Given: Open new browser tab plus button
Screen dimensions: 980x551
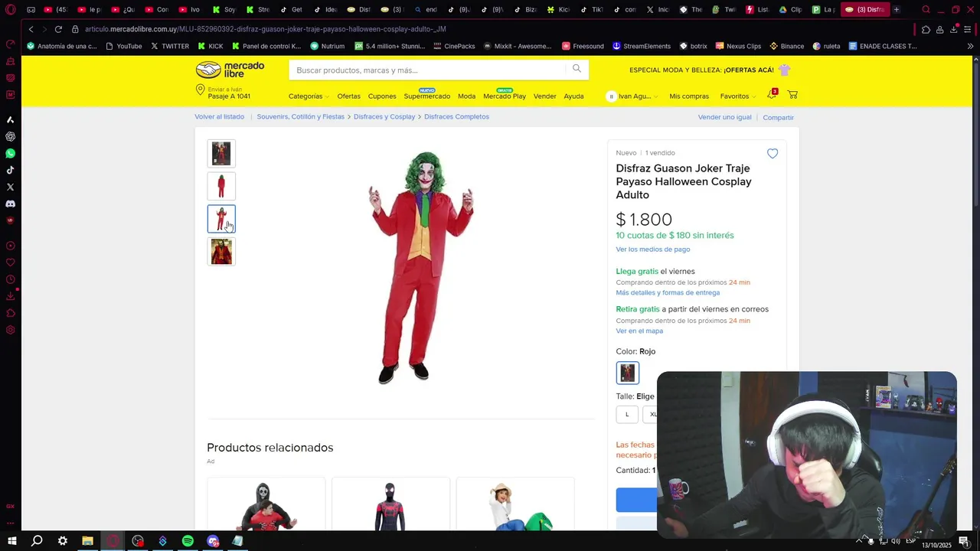Looking at the screenshot, I should coord(897,9).
